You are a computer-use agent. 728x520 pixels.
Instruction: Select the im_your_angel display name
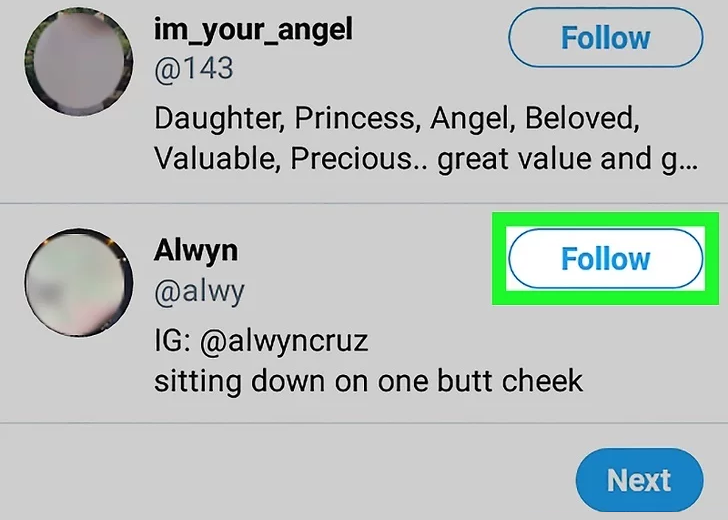253,30
